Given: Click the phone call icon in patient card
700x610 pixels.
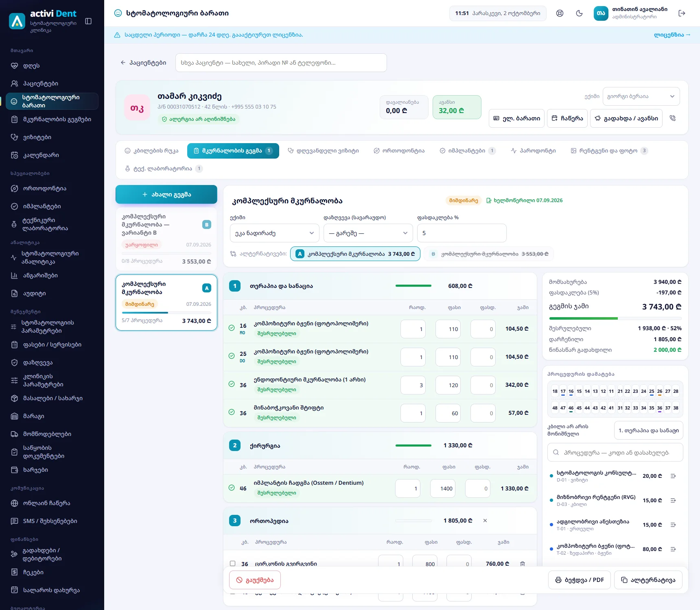Looking at the screenshot, I should [673, 118].
